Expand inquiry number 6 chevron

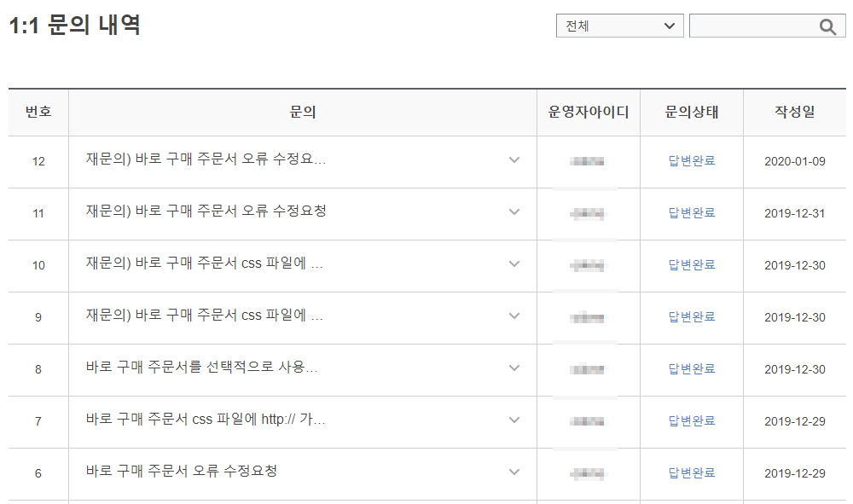(514, 472)
